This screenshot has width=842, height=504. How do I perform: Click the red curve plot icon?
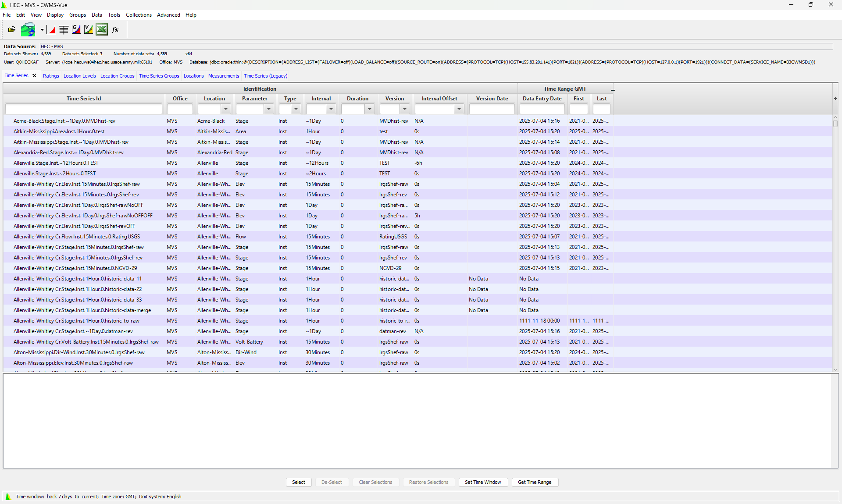tap(51, 30)
